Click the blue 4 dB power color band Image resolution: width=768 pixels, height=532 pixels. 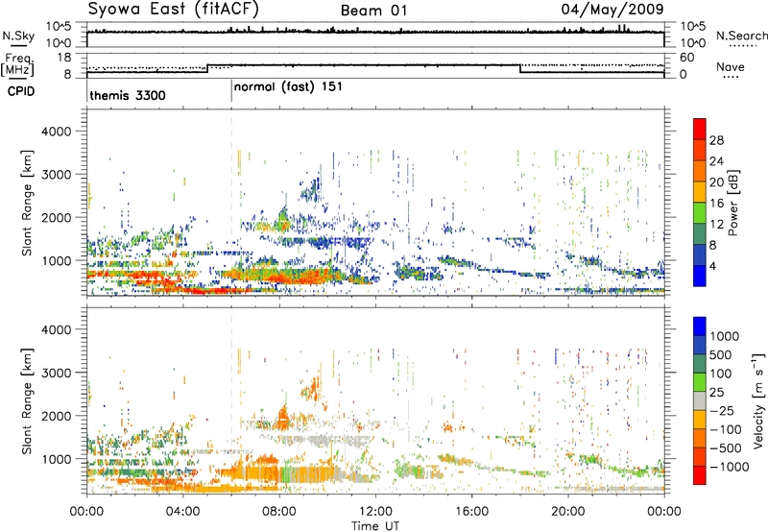pos(700,276)
